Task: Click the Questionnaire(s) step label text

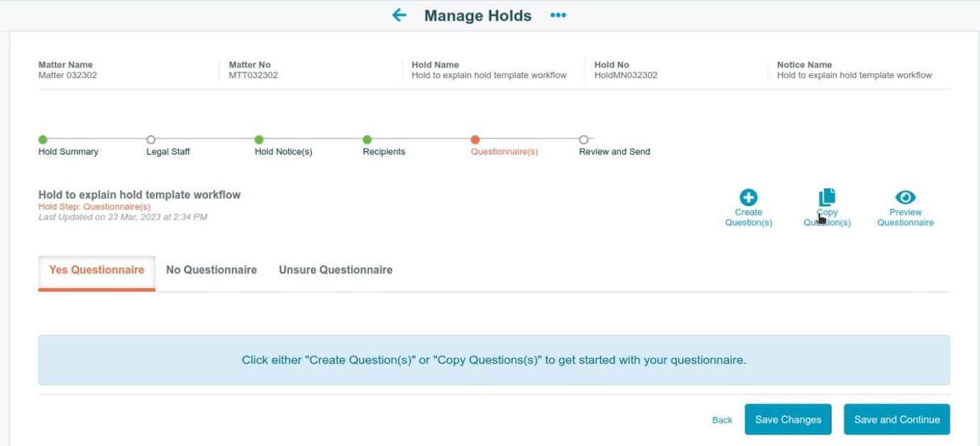Action: pyautogui.click(x=505, y=152)
